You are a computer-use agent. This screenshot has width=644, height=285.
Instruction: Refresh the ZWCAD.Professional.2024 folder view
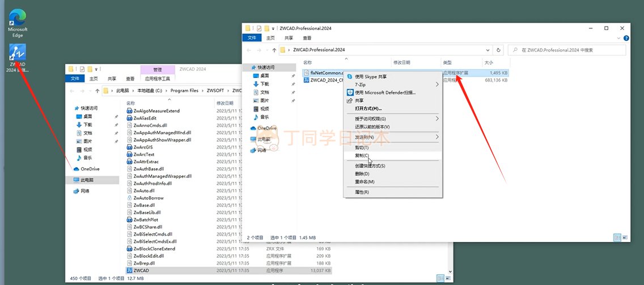click(x=498, y=50)
